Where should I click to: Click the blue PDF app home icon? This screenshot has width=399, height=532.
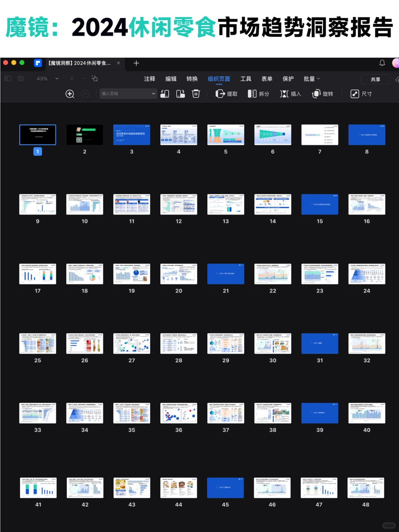(38, 63)
